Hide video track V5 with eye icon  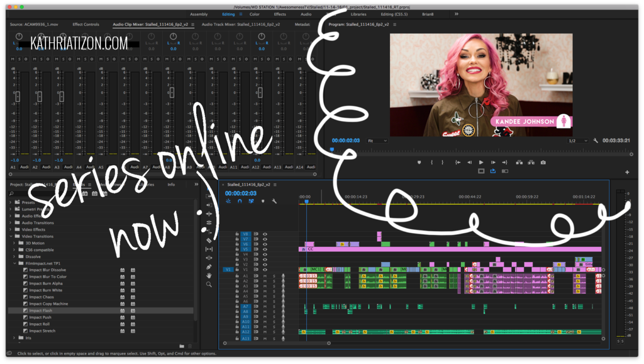pyautogui.click(x=265, y=249)
